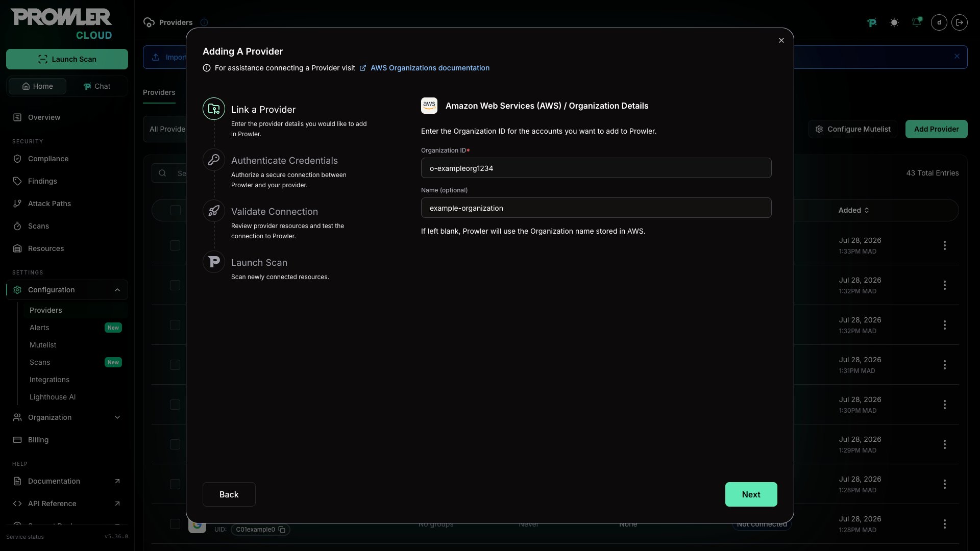Collapse the Configuration menu chevron

pos(117,290)
